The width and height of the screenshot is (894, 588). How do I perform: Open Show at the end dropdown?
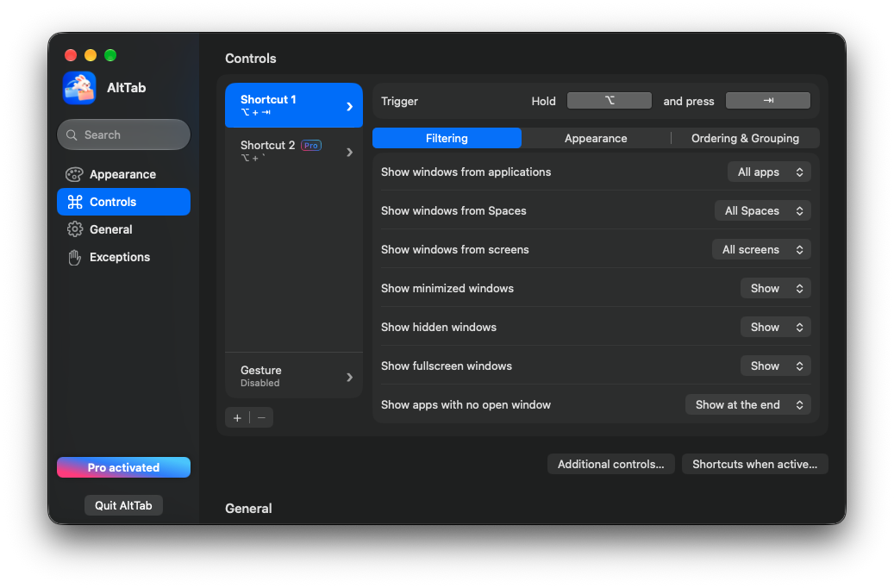coord(748,405)
